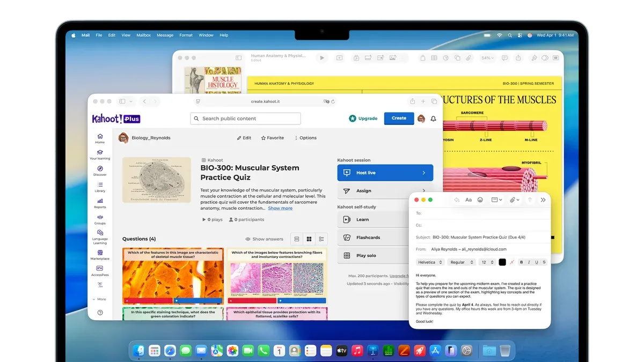Switch questions to stacked row view
This screenshot has height=362, width=644.
click(x=297, y=239)
